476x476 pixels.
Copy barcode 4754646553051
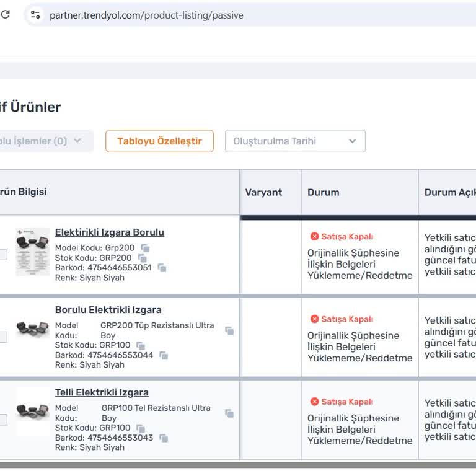click(162, 268)
